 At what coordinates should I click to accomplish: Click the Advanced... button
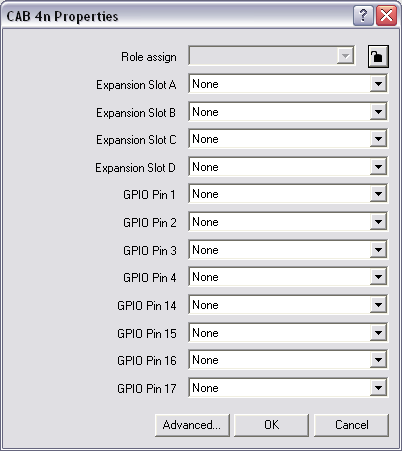pyautogui.click(x=192, y=425)
